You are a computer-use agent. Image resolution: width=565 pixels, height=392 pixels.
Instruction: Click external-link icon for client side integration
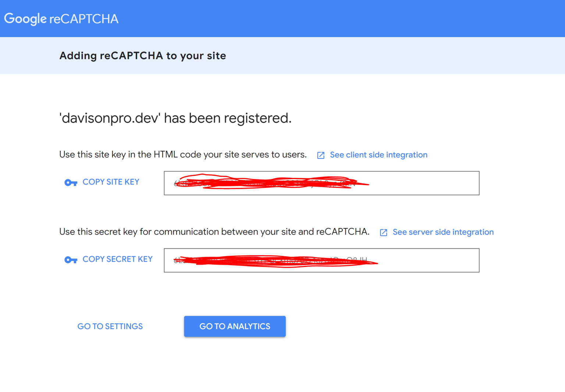tap(321, 155)
